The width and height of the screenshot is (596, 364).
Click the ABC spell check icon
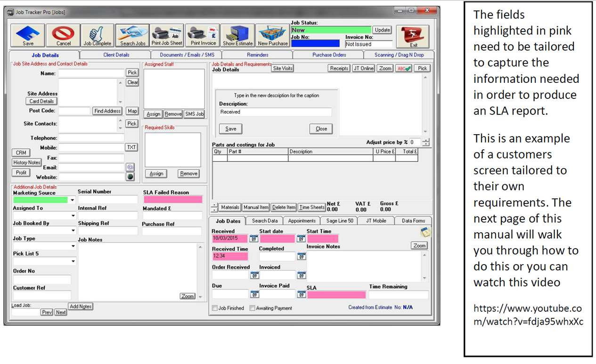coord(404,68)
